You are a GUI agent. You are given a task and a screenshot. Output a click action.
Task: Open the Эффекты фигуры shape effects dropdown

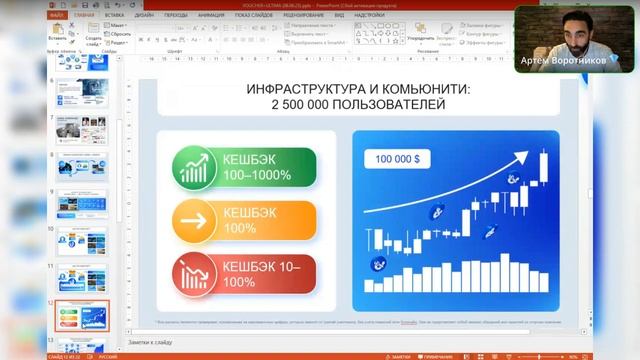[x=483, y=42]
